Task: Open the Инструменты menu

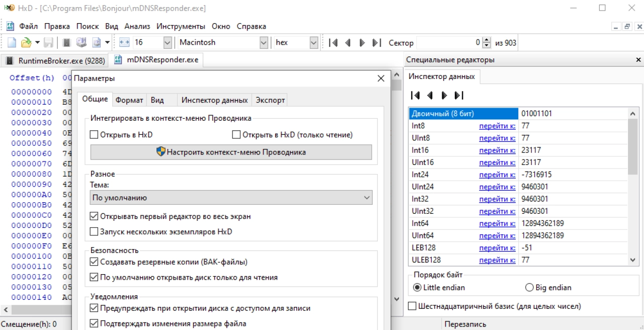Action: (x=181, y=26)
